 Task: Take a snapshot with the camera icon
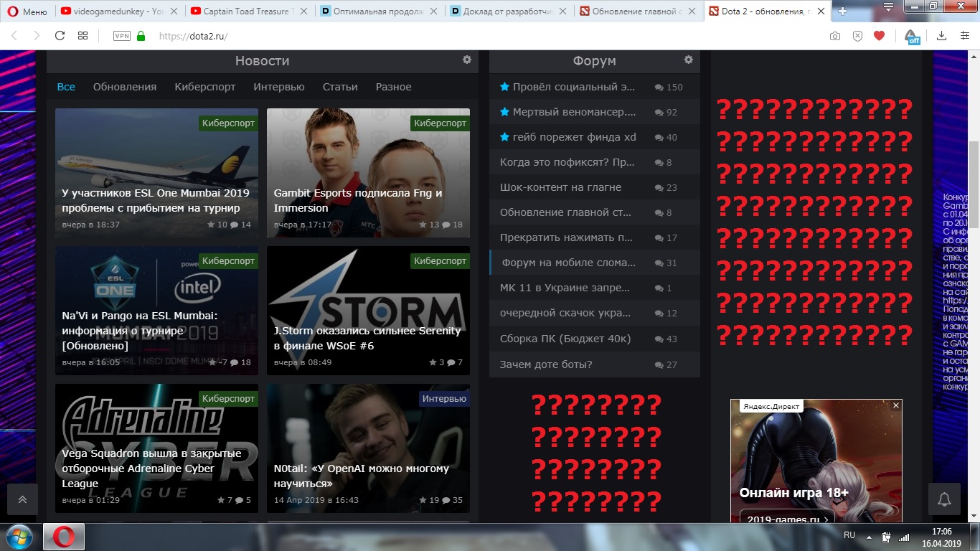click(x=835, y=36)
